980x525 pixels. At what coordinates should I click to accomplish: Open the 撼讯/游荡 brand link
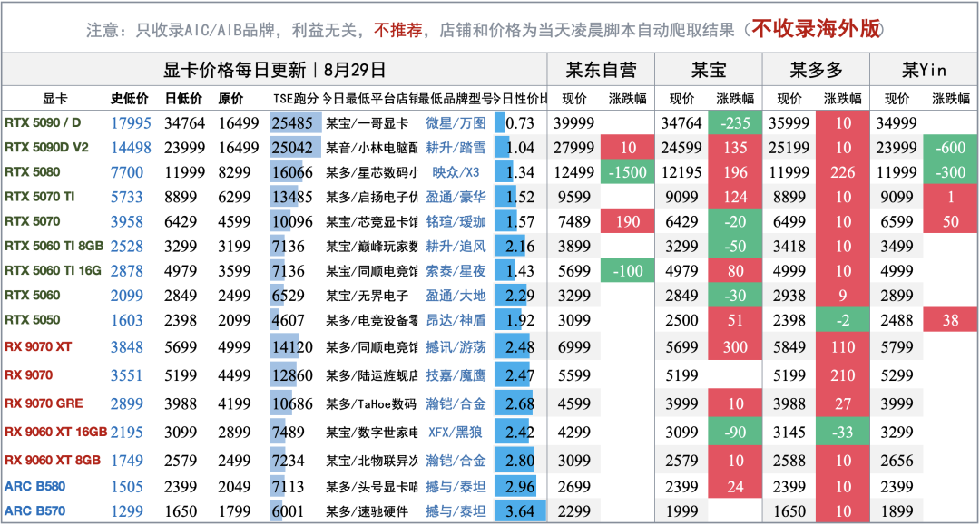[x=456, y=346]
